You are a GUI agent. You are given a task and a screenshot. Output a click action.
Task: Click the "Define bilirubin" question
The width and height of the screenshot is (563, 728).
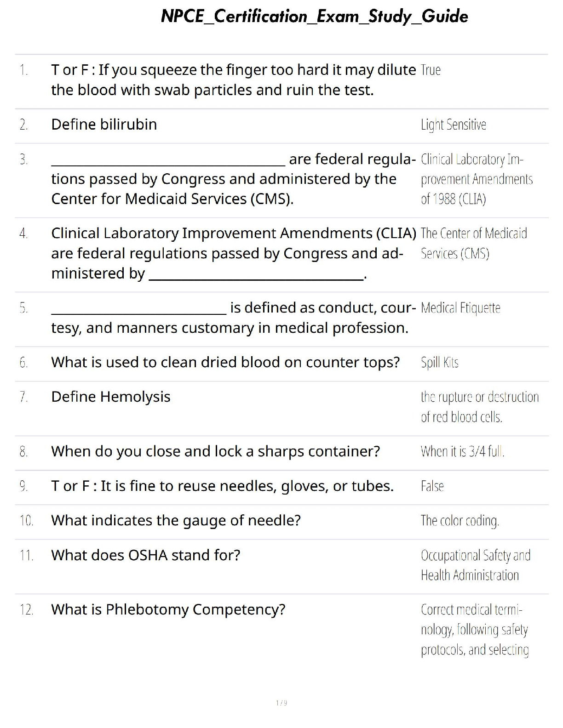[x=104, y=125]
